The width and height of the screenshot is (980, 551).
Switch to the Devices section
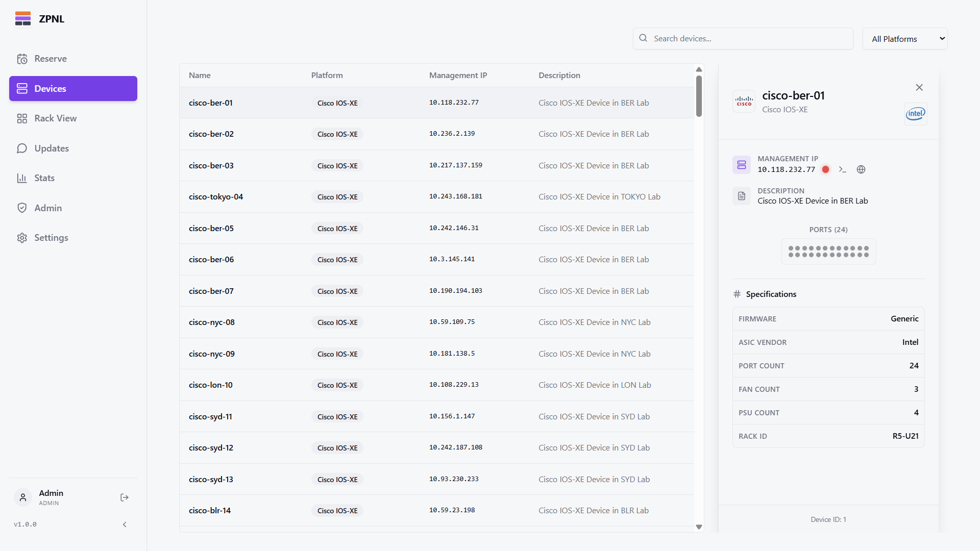pyautogui.click(x=51, y=88)
